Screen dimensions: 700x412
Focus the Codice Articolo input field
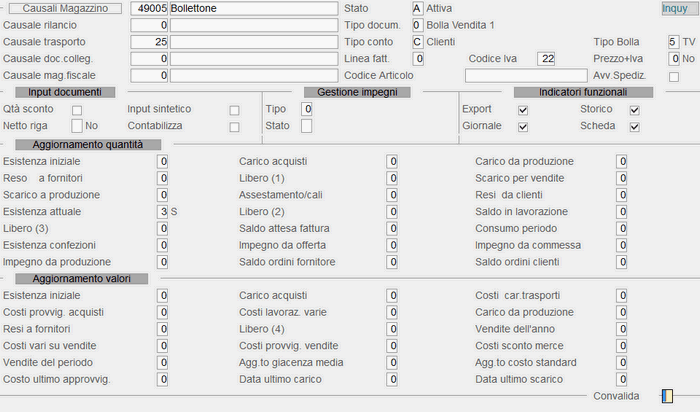[526, 75]
